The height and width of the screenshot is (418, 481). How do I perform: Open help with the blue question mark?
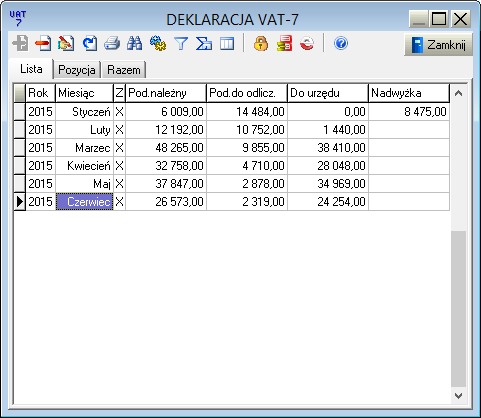tap(341, 44)
